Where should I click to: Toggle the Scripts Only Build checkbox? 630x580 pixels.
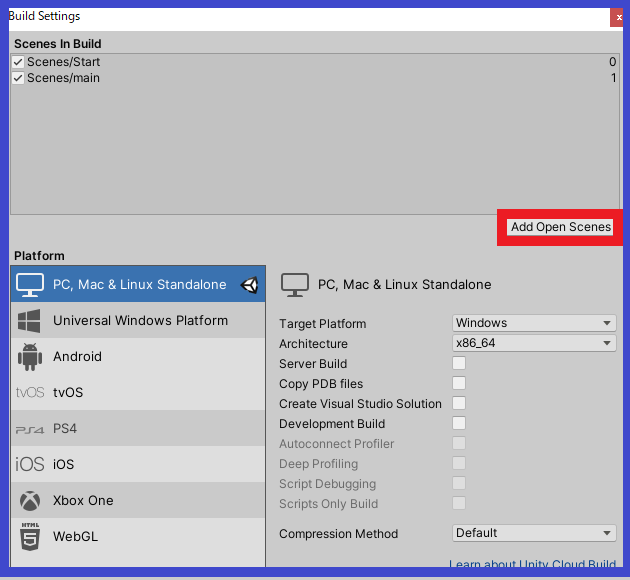pyautogui.click(x=459, y=503)
